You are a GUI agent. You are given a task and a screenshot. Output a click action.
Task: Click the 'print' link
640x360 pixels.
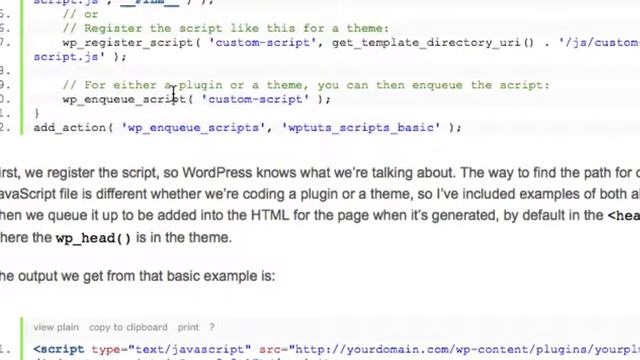point(188,327)
